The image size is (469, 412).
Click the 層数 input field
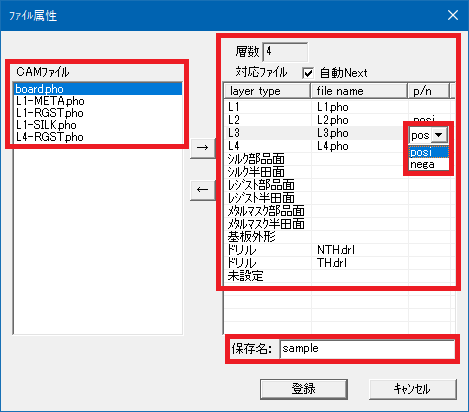(x=285, y=52)
